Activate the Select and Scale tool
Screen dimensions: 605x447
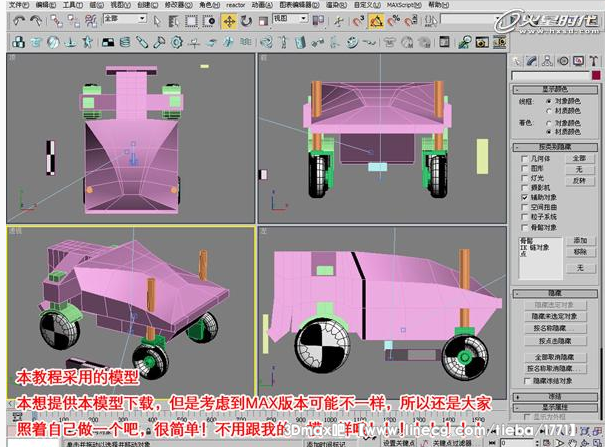264,21
